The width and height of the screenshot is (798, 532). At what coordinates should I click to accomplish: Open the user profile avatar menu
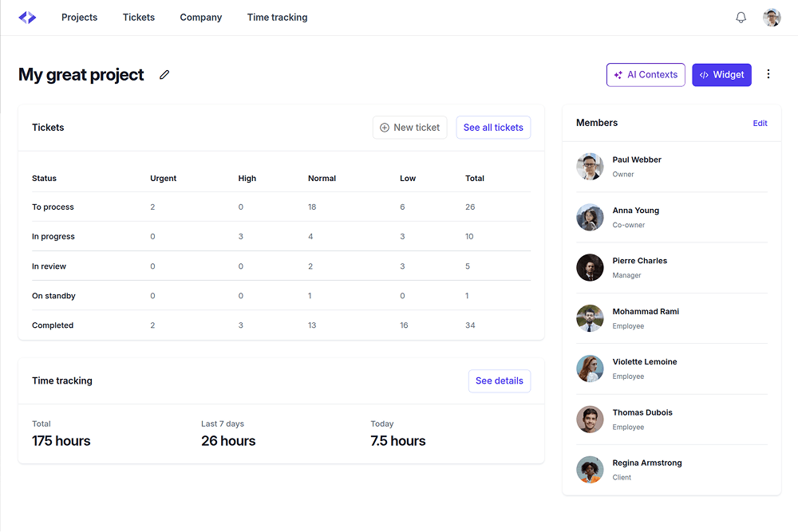(772, 18)
